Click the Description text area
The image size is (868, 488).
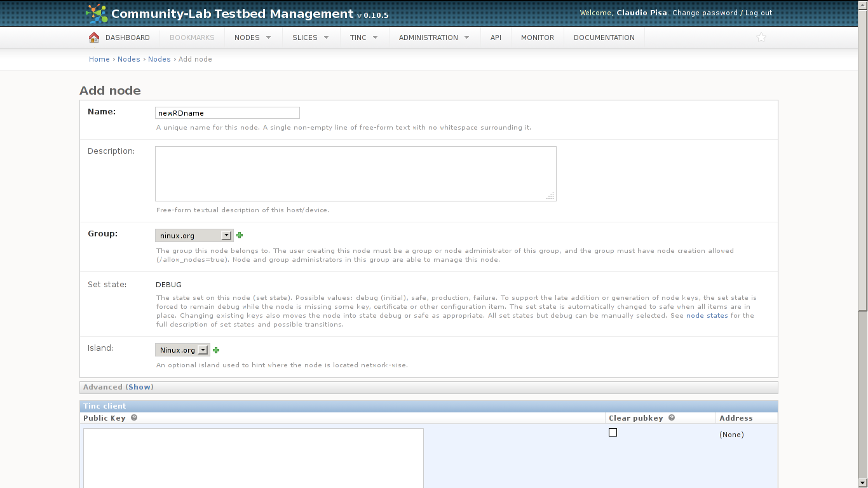point(355,173)
